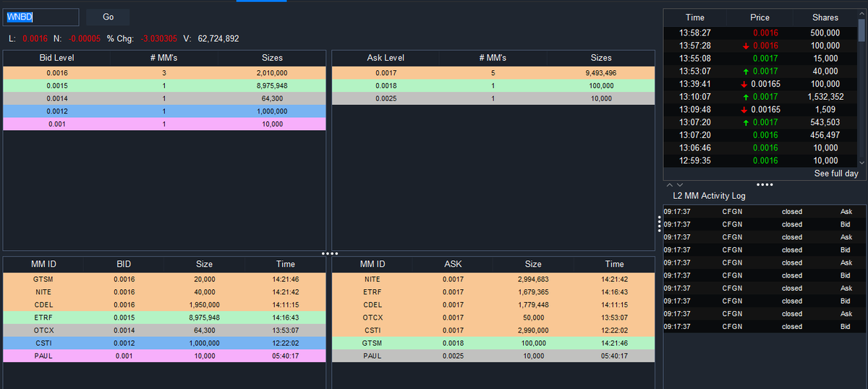
Task: Click the down chevron above L2 MM Activity Log
Action: click(x=678, y=185)
